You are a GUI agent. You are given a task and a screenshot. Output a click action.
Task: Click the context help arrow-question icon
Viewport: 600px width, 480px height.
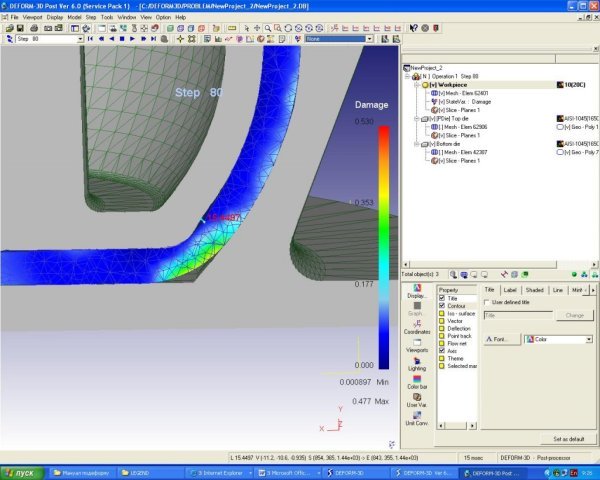click(x=414, y=28)
